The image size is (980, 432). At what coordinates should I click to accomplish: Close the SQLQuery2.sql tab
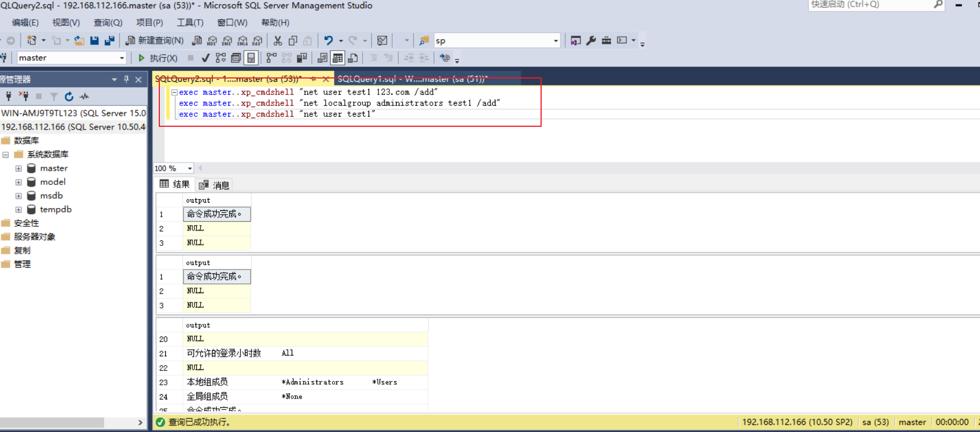click(326, 79)
